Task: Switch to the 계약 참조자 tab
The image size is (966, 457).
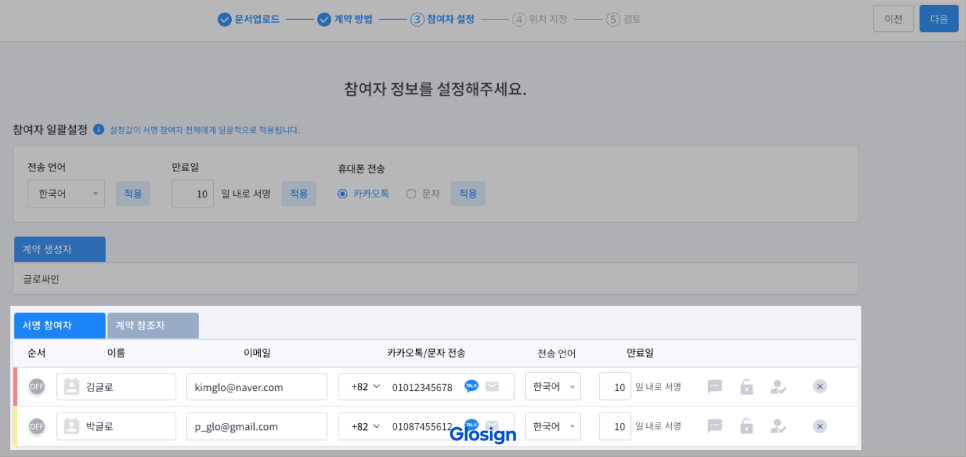Action: point(153,326)
